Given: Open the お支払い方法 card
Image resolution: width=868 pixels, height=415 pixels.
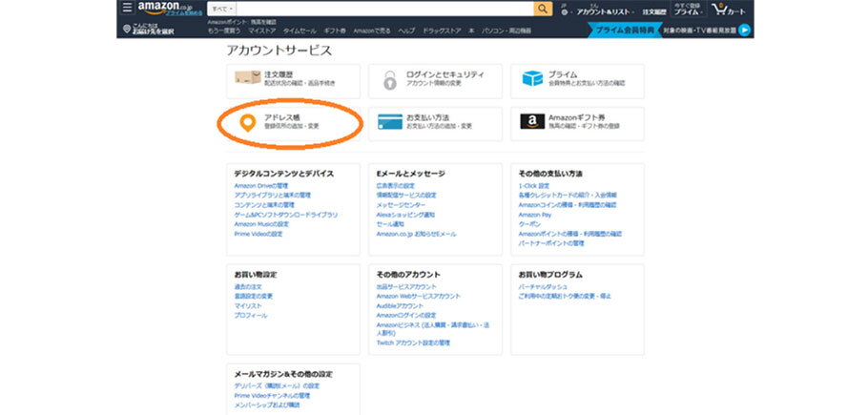Looking at the screenshot, I should click(435, 124).
